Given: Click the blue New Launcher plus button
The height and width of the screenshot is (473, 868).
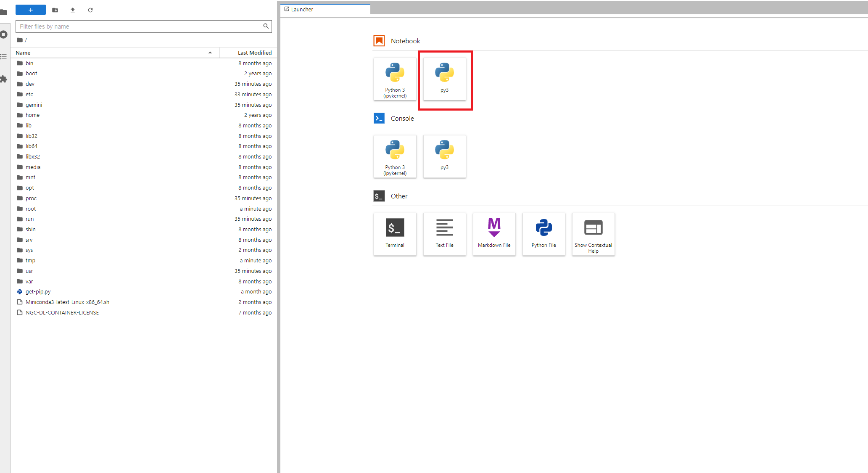Looking at the screenshot, I should click(x=30, y=10).
